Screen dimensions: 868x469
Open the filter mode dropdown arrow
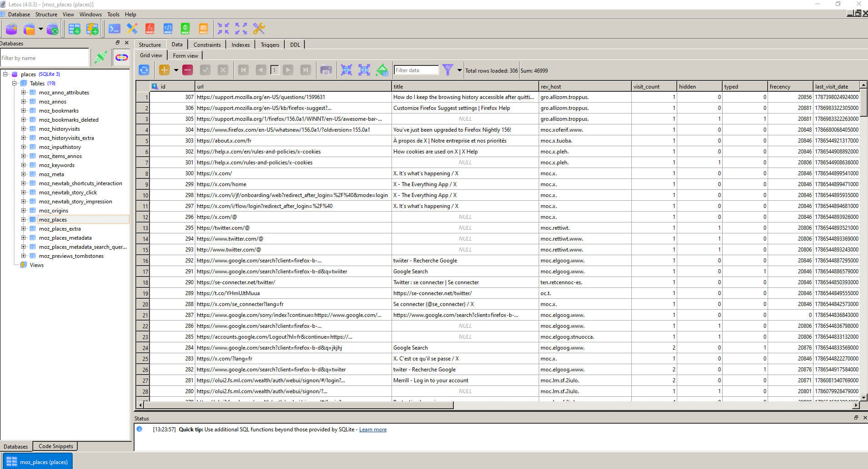(x=460, y=70)
